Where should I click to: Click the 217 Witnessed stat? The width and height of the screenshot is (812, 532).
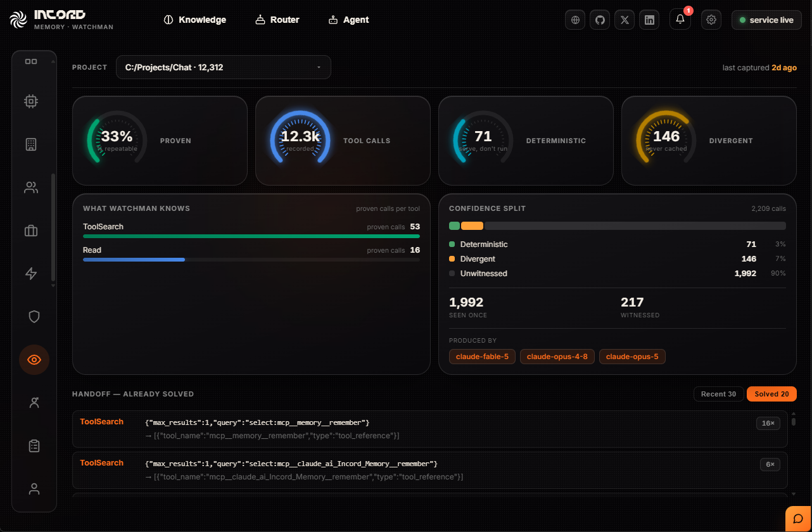coord(640,307)
